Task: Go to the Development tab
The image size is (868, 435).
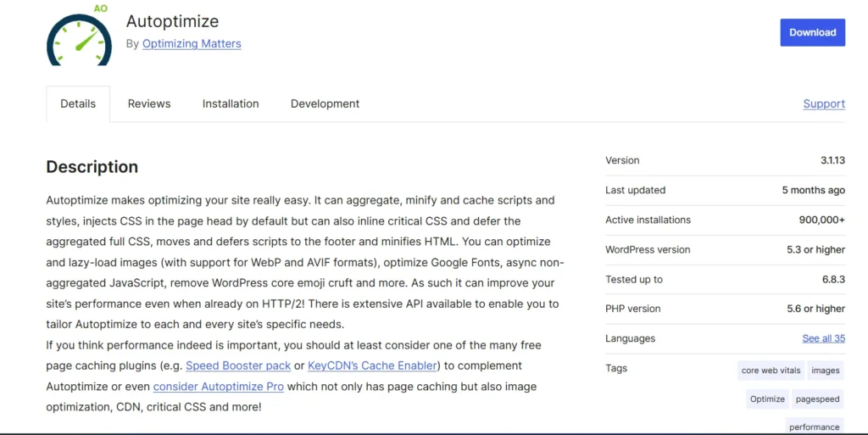Action: pyautogui.click(x=325, y=104)
